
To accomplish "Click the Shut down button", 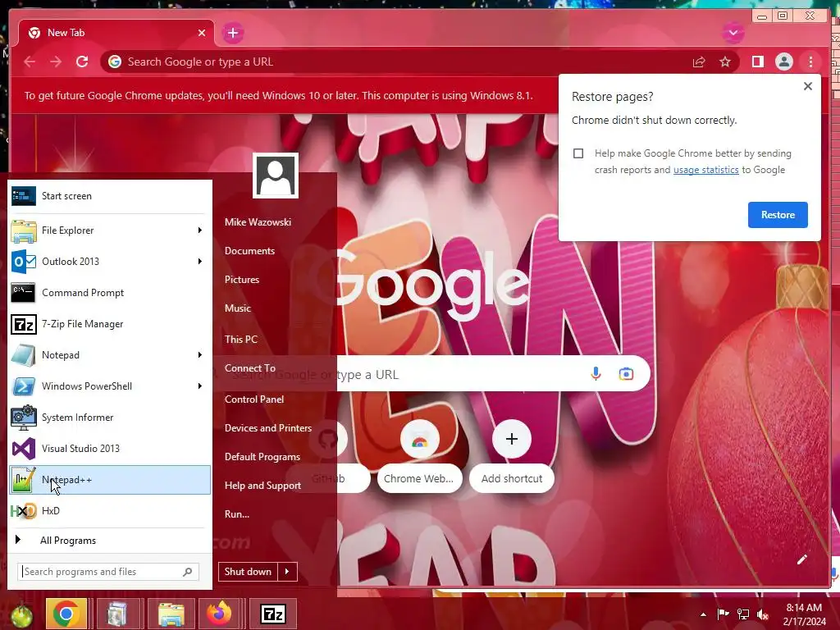I will pos(248,572).
